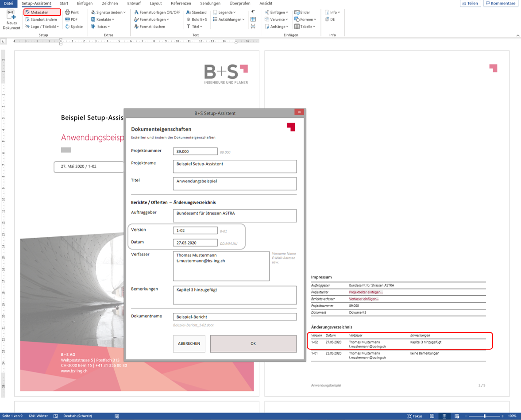Open Signatur ändern dropdown
521x420 pixels.
(108, 12)
